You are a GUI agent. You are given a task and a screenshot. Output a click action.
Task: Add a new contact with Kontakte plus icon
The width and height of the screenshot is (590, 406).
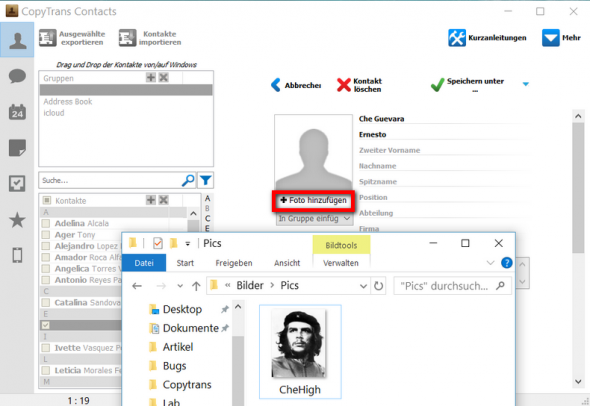click(151, 200)
